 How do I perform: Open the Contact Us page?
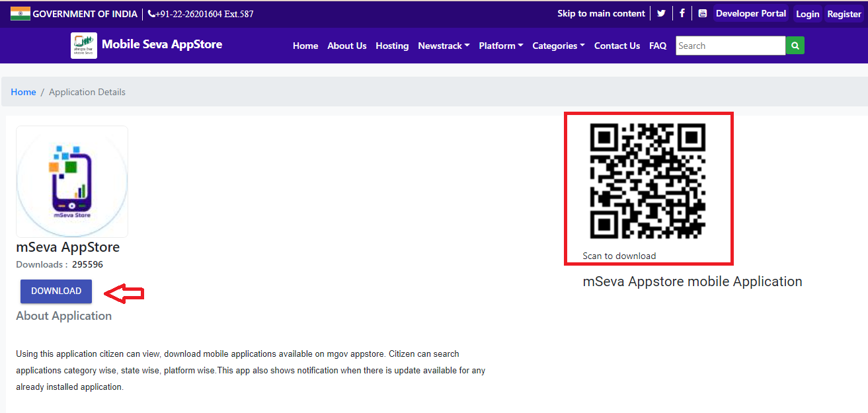pyautogui.click(x=617, y=46)
